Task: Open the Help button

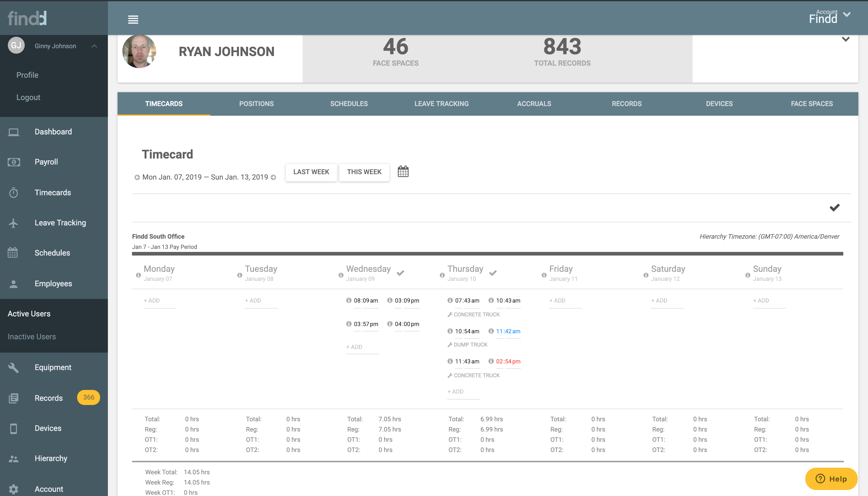Action: point(831,478)
